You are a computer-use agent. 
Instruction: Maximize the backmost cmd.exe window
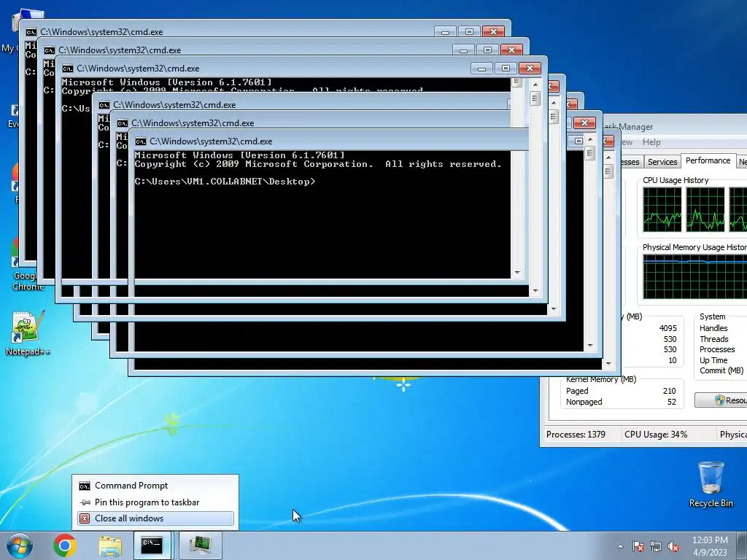[469, 31]
